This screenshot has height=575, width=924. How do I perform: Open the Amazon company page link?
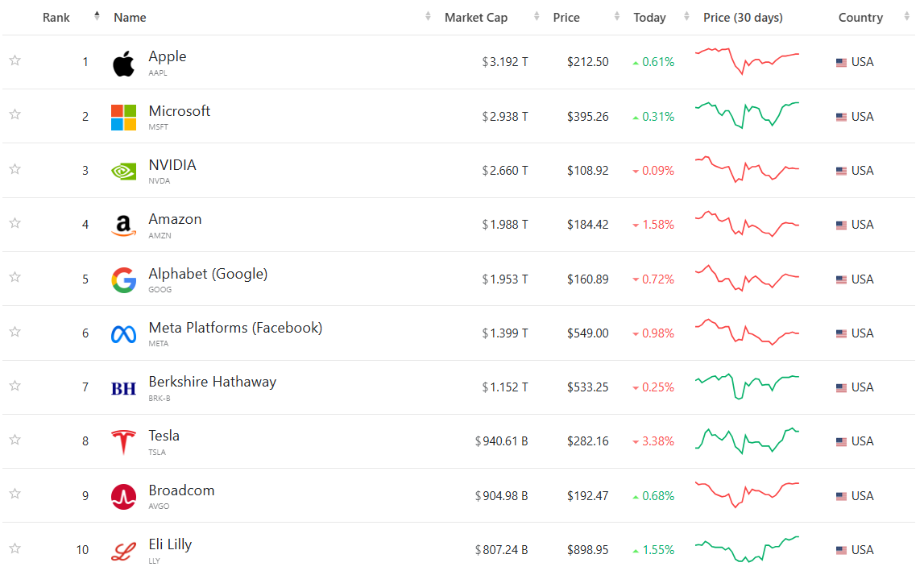click(x=175, y=219)
